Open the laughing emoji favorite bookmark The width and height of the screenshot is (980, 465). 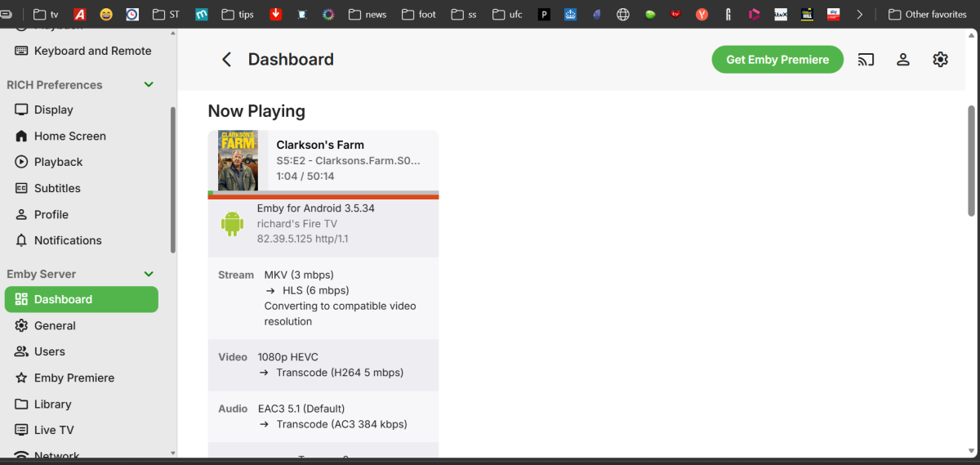[x=106, y=14]
